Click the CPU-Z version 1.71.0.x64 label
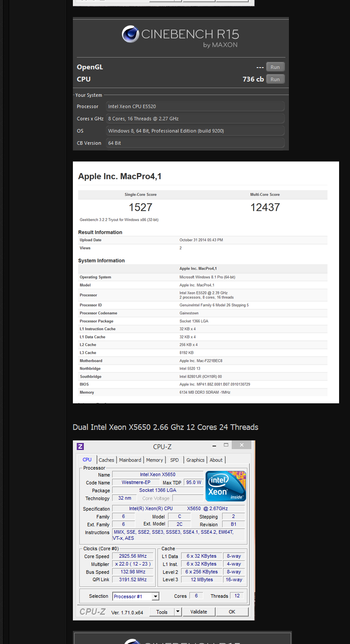 (x=127, y=612)
